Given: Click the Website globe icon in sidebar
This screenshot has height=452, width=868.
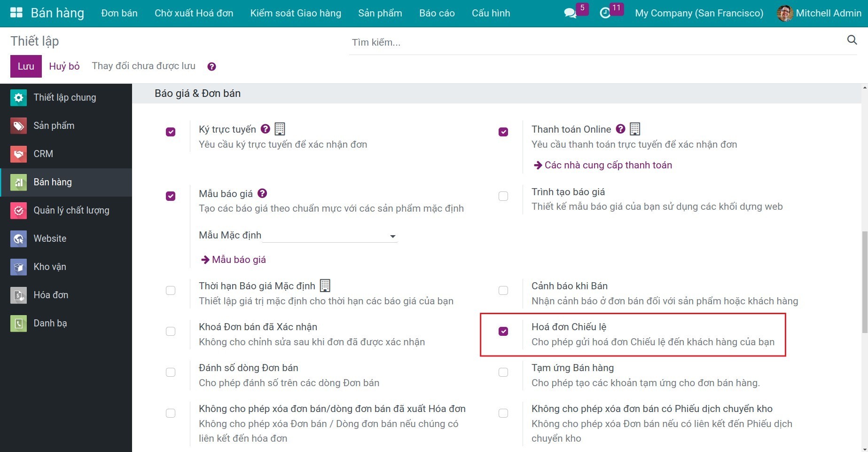Looking at the screenshot, I should (18, 238).
